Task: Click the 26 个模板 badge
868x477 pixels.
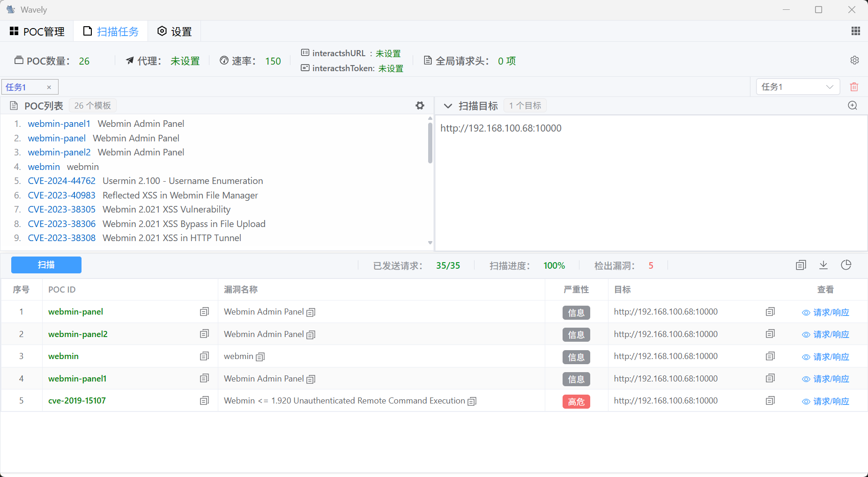Action: [93, 106]
